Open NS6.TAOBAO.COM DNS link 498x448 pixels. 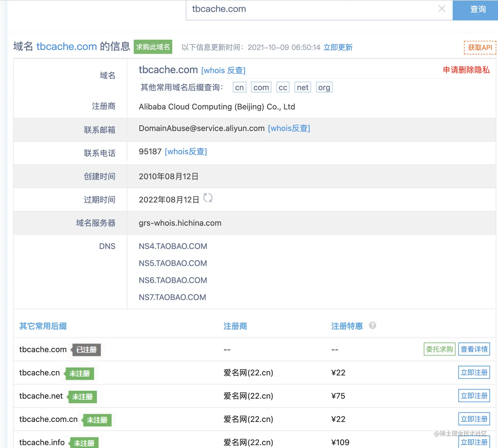(x=173, y=280)
